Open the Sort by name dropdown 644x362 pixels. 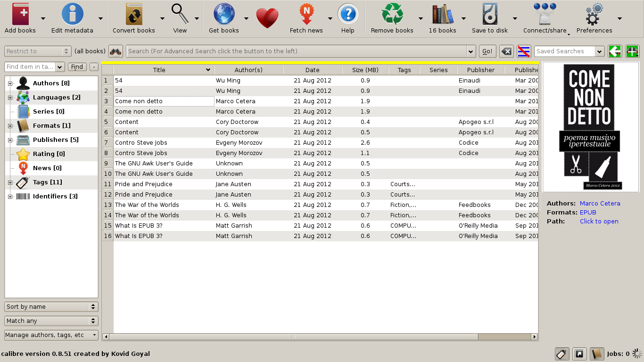[51, 307]
